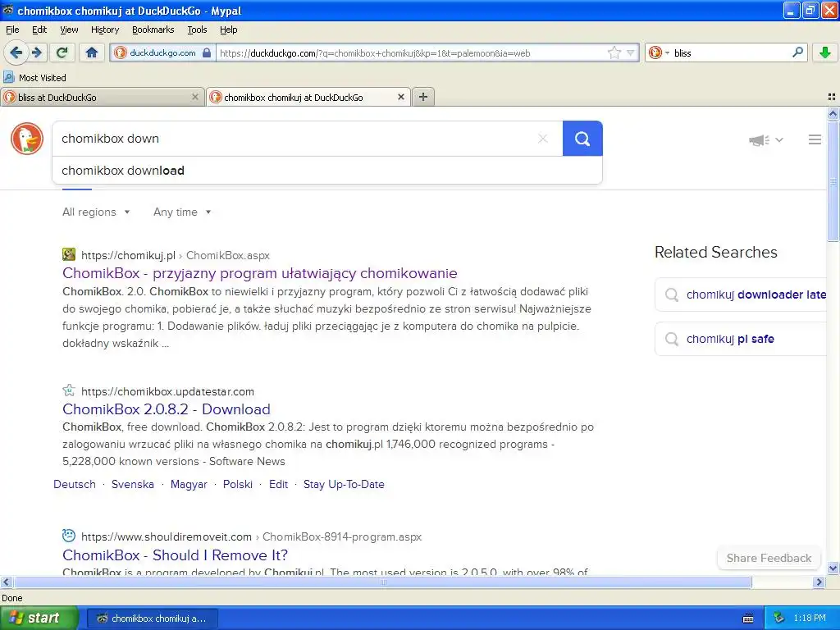Open the search engine selector dropdown
The image size is (840, 630).
tap(659, 52)
